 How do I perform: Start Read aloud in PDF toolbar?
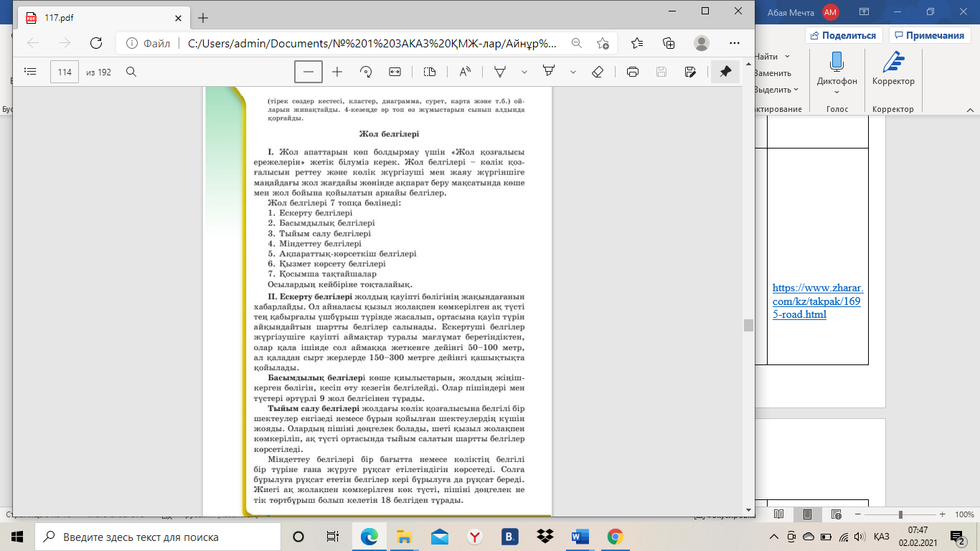point(465,72)
